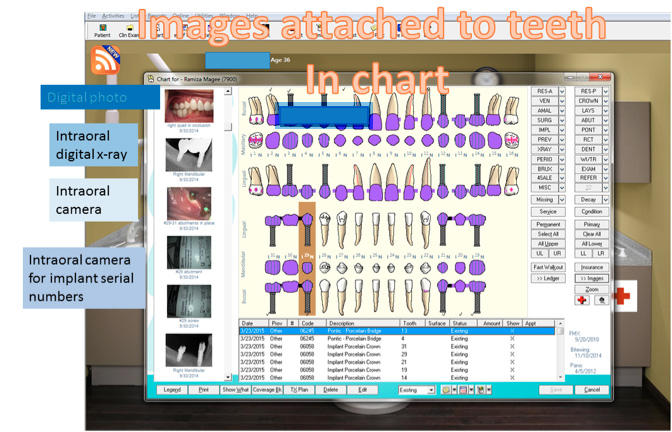Open the Activities menu
Screen dimensions: 672x432
113,16
